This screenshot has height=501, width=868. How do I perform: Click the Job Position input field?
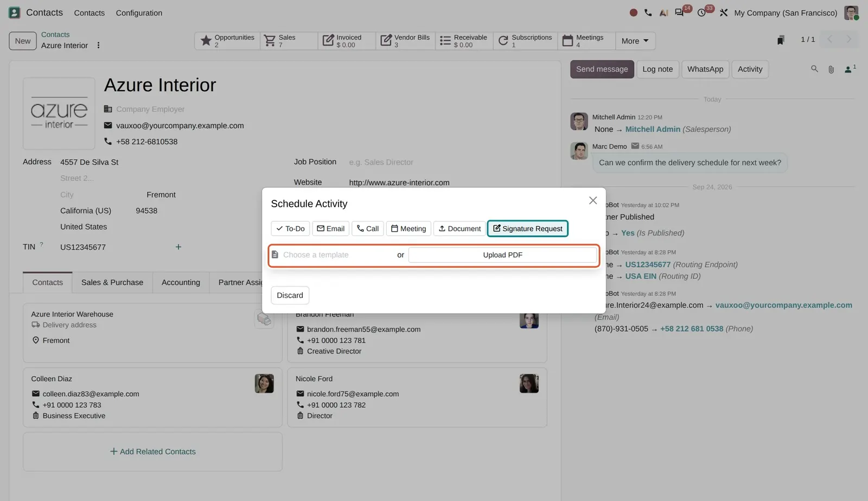447,162
